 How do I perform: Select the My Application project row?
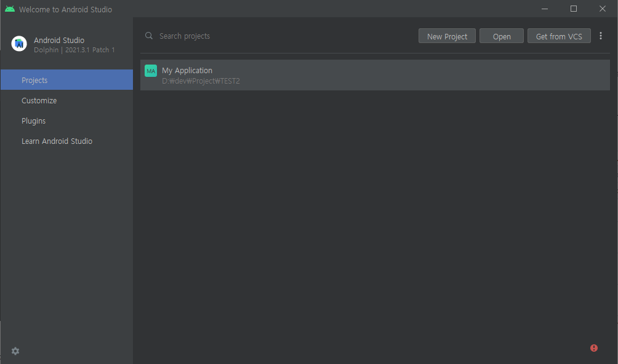tap(375, 75)
